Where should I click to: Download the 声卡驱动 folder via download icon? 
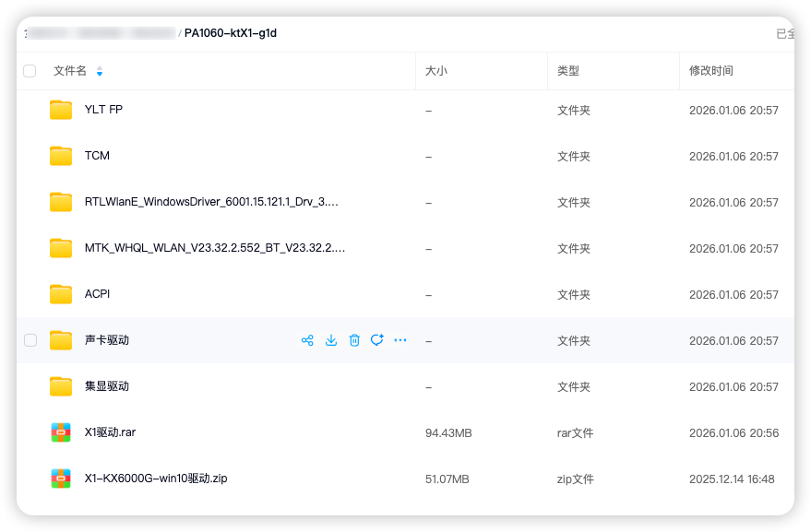[331, 340]
